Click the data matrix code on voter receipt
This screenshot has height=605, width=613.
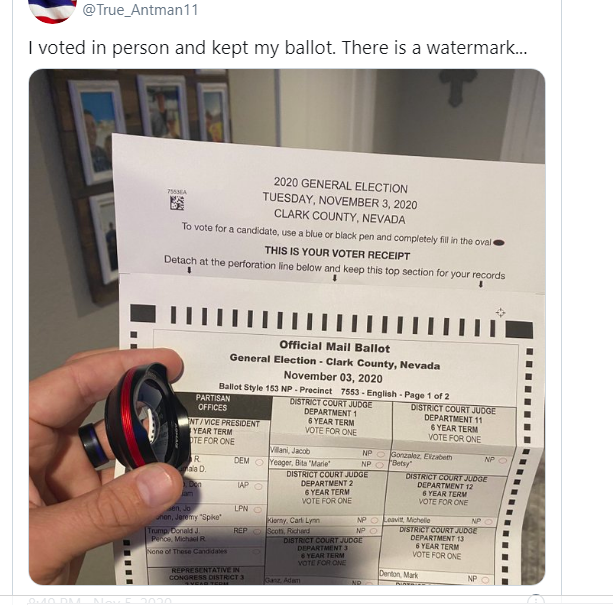coord(176,203)
